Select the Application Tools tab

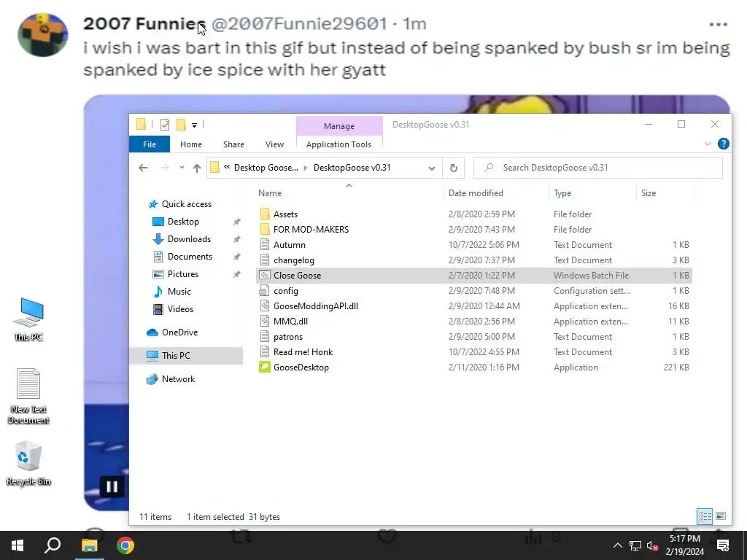338,144
